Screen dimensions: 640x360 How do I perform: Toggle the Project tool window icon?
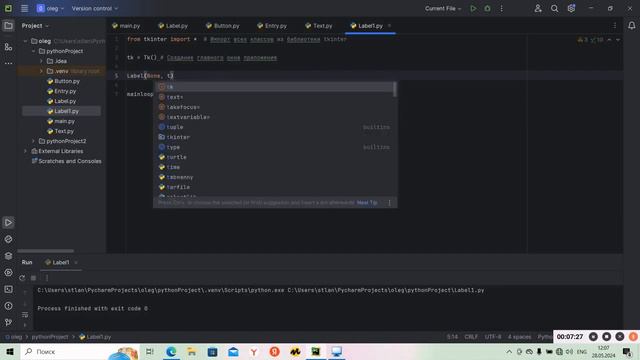coord(8,26)
